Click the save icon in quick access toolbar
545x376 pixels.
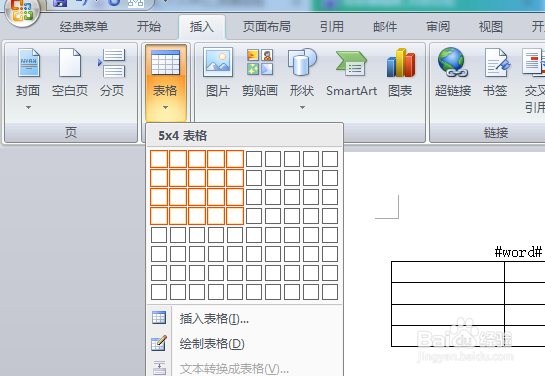(60, 3)
